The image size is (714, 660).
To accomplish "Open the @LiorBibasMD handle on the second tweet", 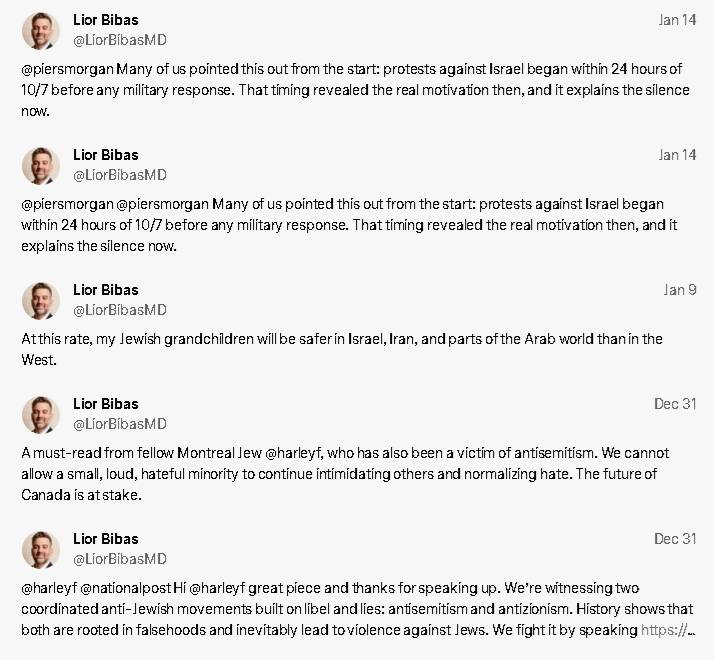I will coord(120,175).
